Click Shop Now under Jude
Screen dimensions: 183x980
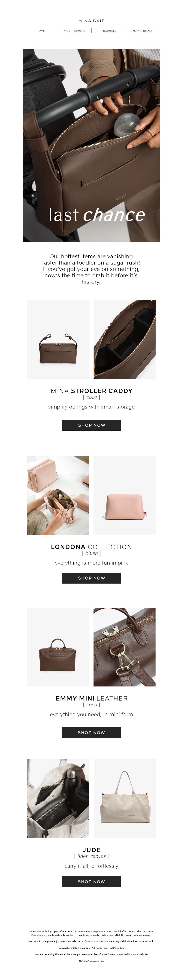point(91,881)
